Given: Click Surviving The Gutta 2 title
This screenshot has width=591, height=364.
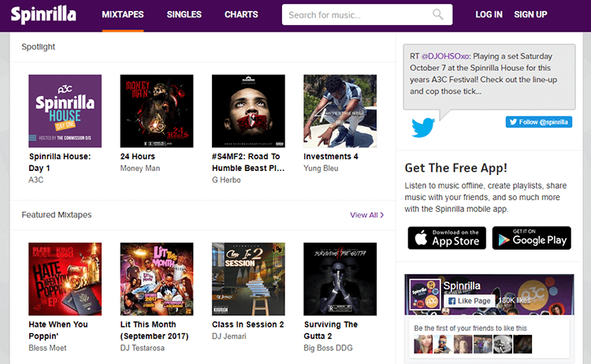Looking at the screenshot, I should [x=330, y=330].
